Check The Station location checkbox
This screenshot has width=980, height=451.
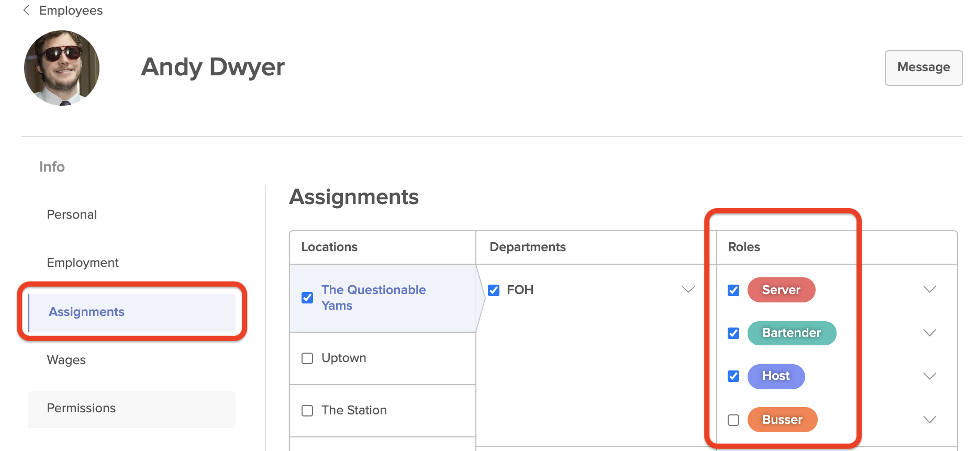307,411
